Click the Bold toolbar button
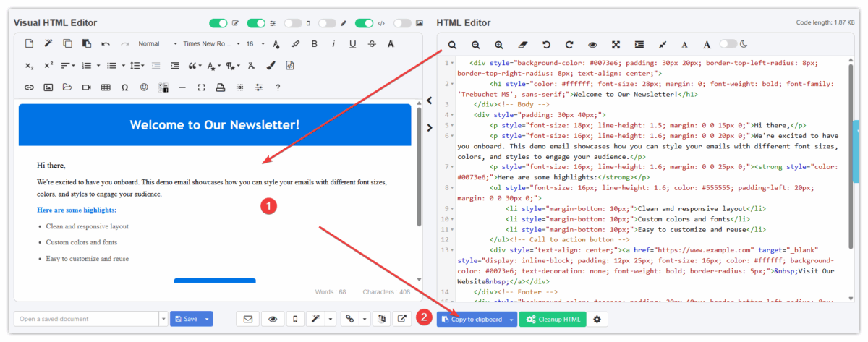This screenshot has width=868, height=342. pos(315,44)
